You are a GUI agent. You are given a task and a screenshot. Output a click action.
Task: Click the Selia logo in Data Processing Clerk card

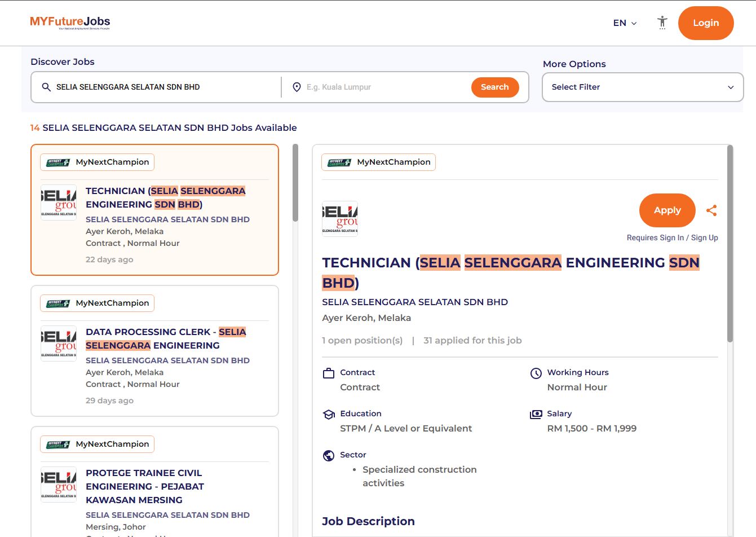click(x=59, y=343)
